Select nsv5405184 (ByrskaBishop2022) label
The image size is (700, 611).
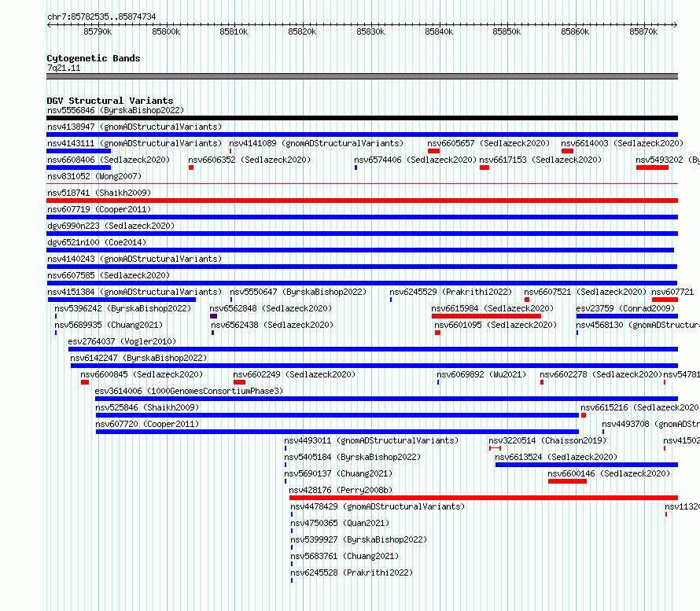(x=352, y=457)
